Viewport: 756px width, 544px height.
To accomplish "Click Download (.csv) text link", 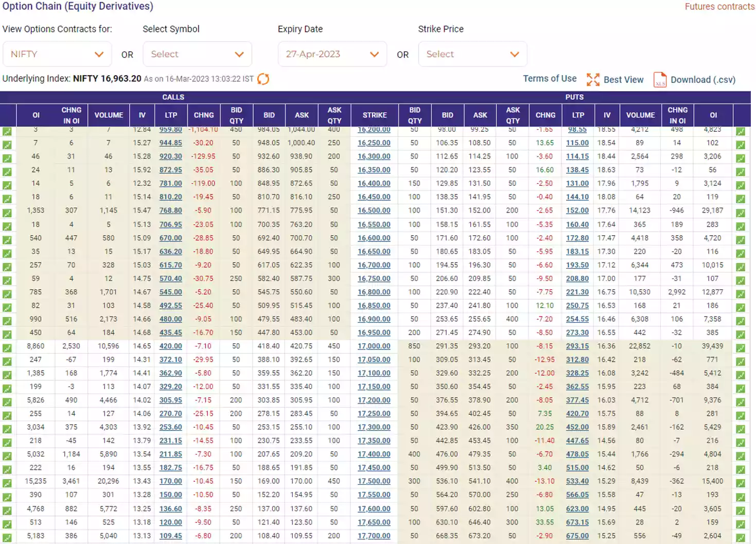I will pos(703,80).
